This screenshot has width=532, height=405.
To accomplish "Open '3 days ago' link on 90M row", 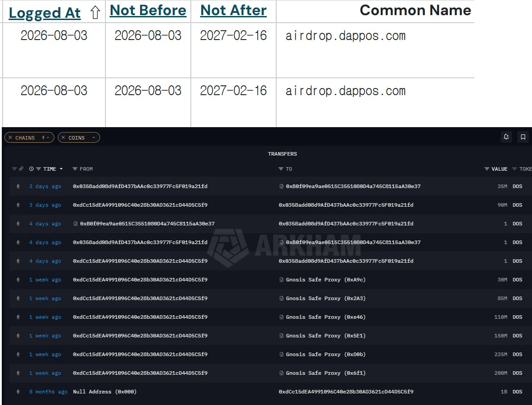I will coord(45,205).
